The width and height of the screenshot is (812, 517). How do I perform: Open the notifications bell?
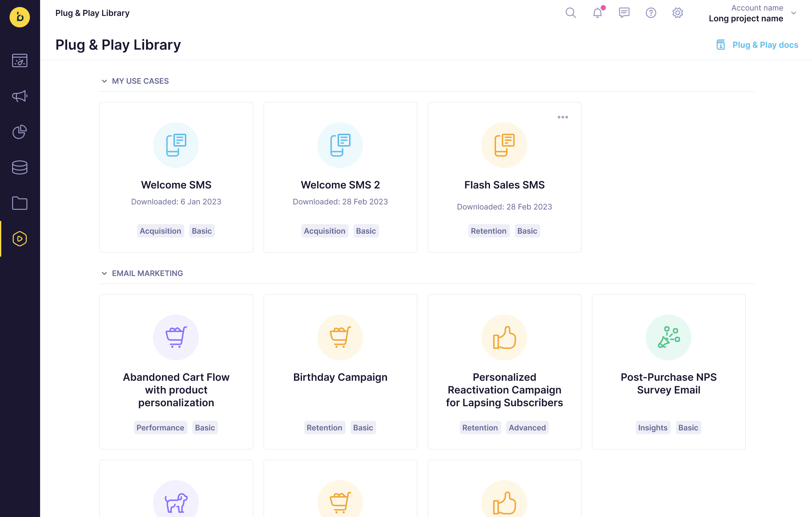(597, 13)
